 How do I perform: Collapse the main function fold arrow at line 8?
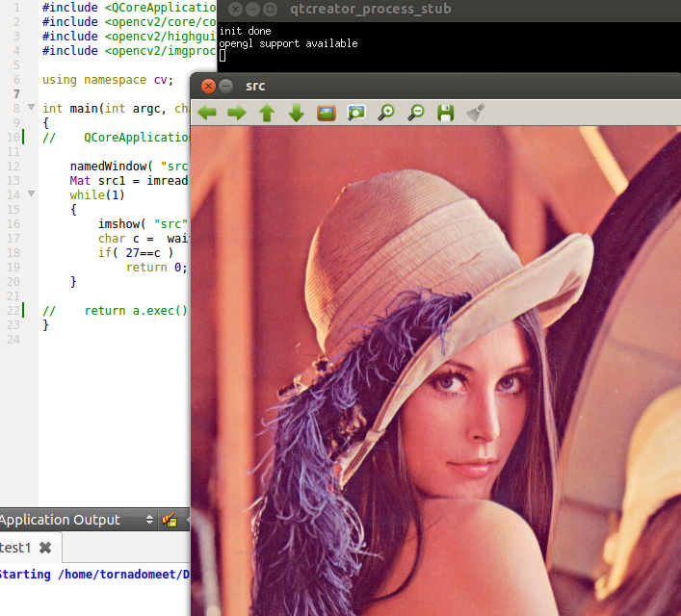coord(31,107)
